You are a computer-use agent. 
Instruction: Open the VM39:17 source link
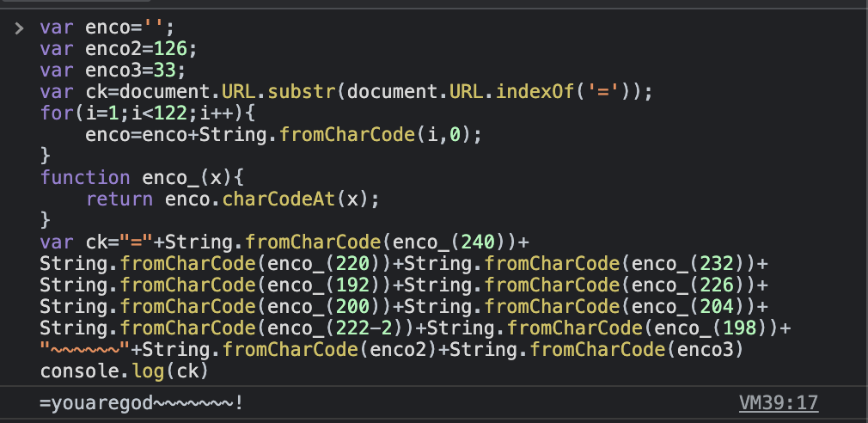click(779, 403)
